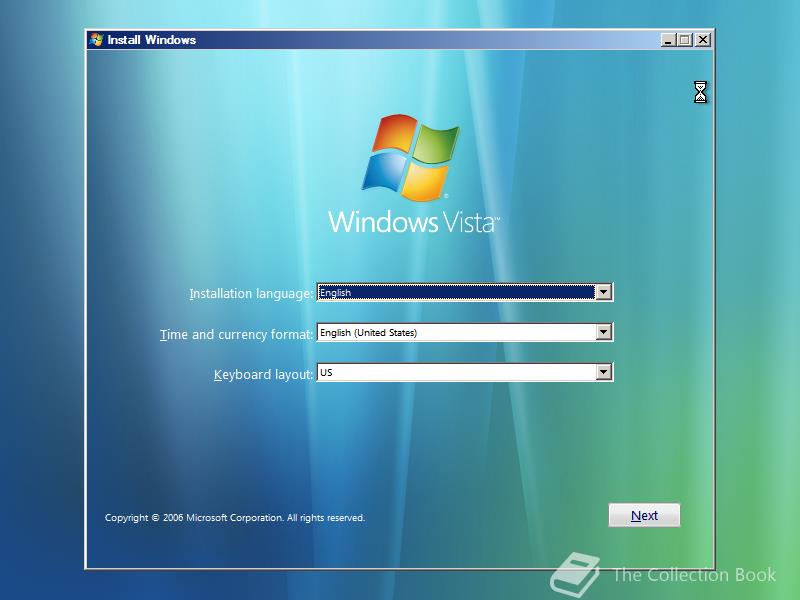
Task: Click the Install Windows title bar icon
Action: (96, 40)
